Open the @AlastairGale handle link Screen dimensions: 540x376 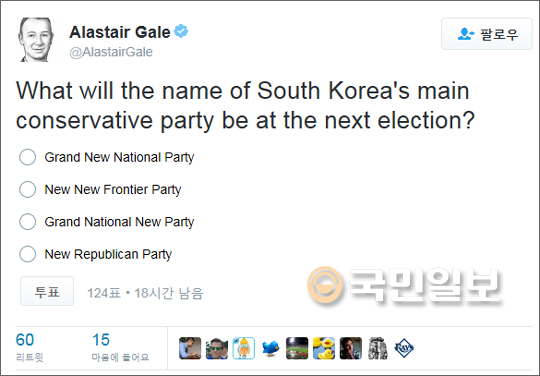111,52
